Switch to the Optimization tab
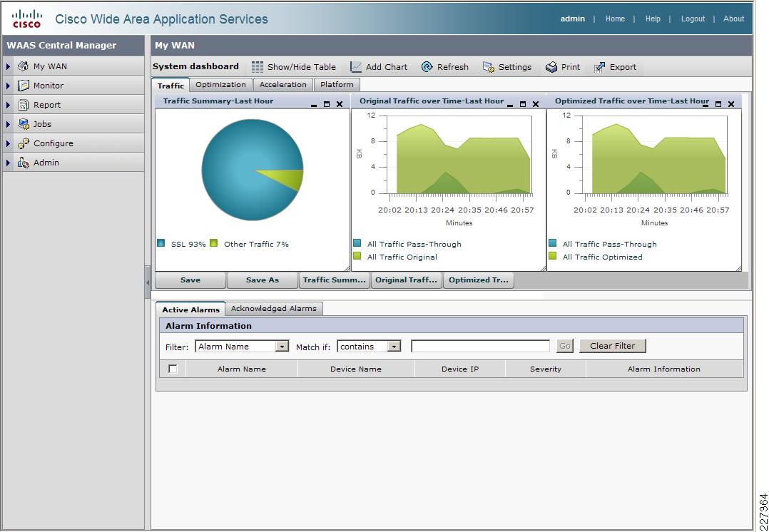The width and height of the screenshot is (769, 532). 220,84
